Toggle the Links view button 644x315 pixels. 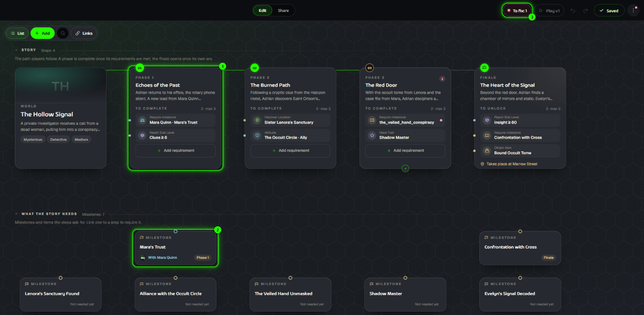(x=84, y=33)
